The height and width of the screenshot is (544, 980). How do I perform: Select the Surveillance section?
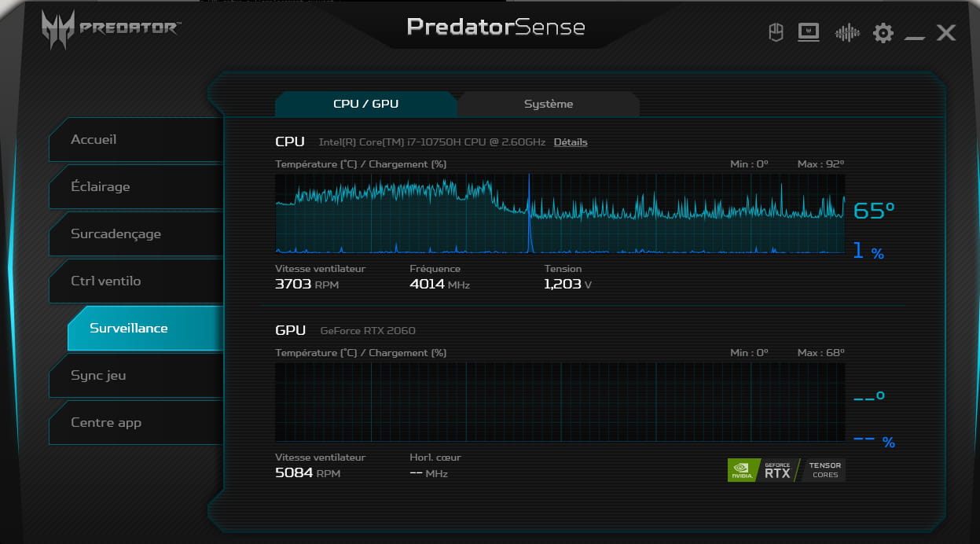[145, 328]
